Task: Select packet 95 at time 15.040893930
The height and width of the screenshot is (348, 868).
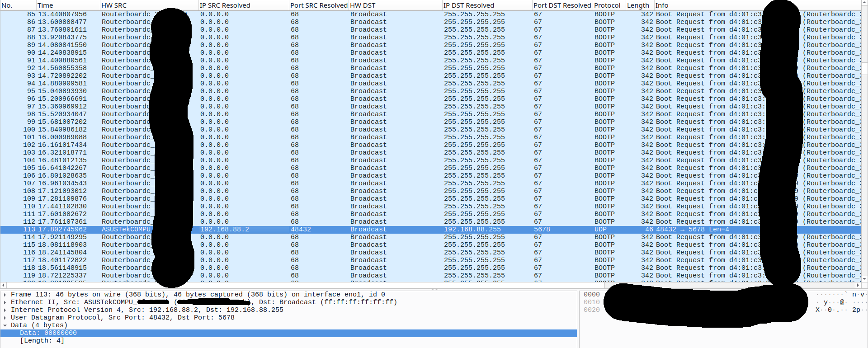Action: coord(430,91)
